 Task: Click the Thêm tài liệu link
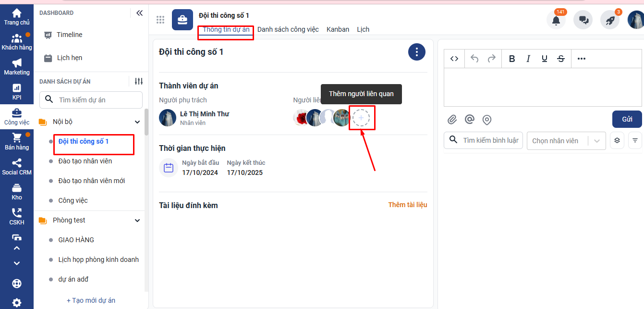pos(407,205)
